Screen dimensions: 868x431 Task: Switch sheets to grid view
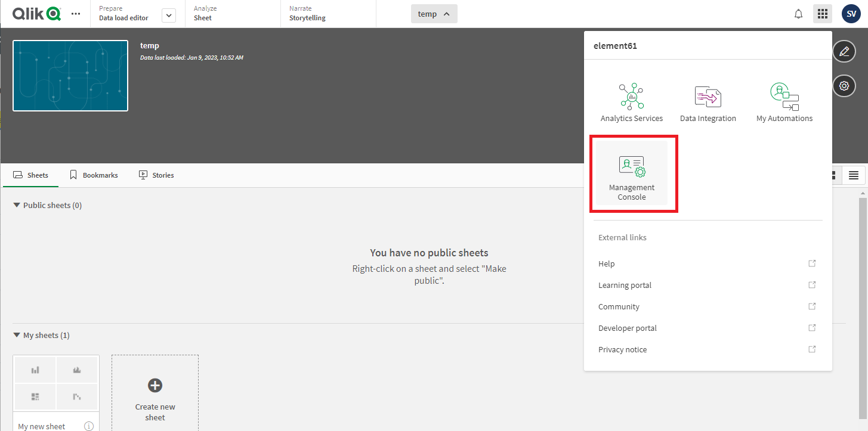833,175
